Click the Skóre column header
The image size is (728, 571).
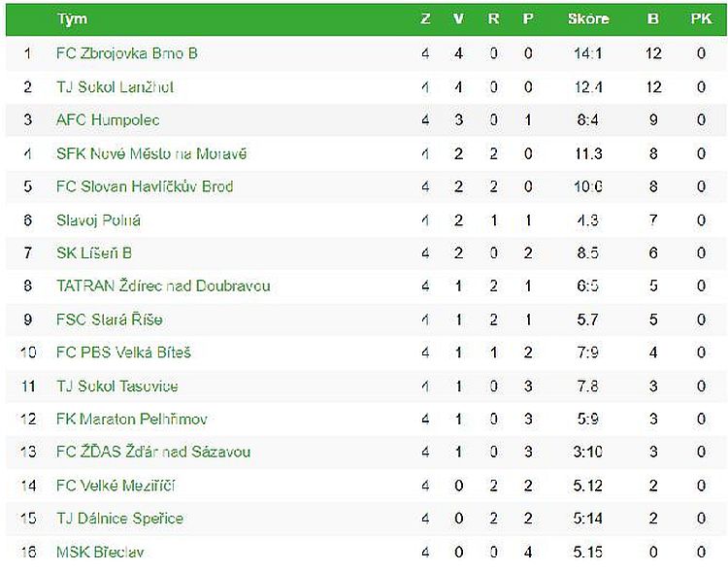pyautogui.click(x=588, y=19)
